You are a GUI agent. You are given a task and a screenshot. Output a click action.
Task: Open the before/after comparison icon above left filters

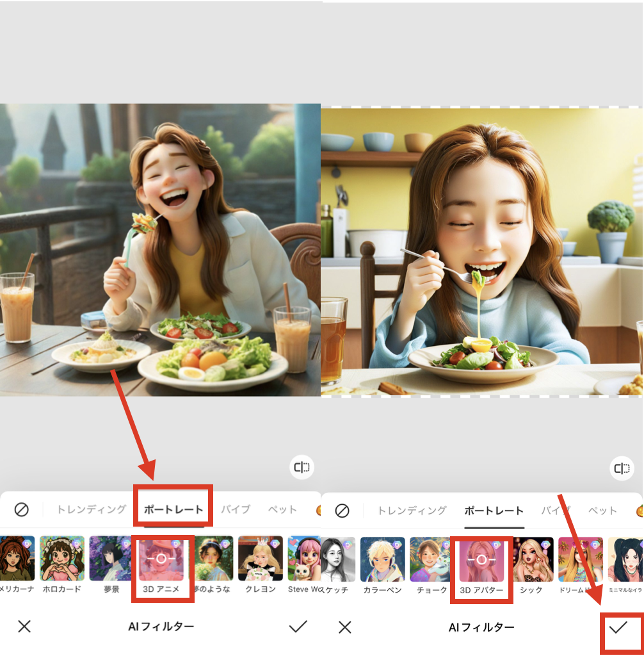[301, 467]
